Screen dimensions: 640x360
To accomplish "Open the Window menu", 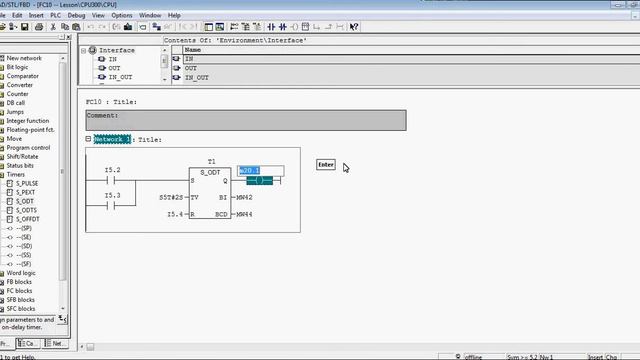I will click(x=150, y=16).
